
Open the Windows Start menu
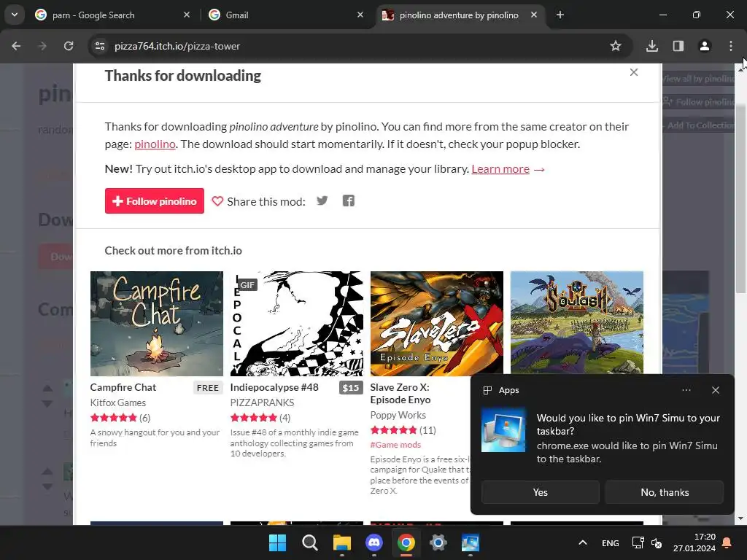277,542
